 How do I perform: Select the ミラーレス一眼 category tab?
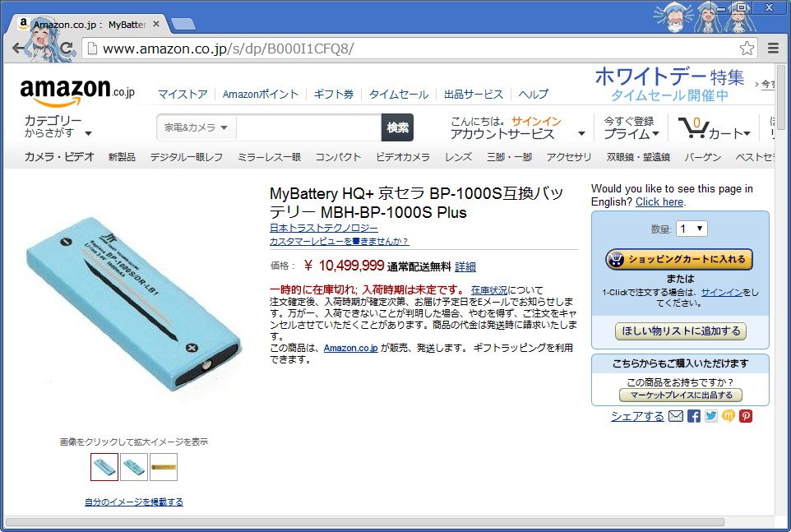pyautogui.click(x=270, y=157)
